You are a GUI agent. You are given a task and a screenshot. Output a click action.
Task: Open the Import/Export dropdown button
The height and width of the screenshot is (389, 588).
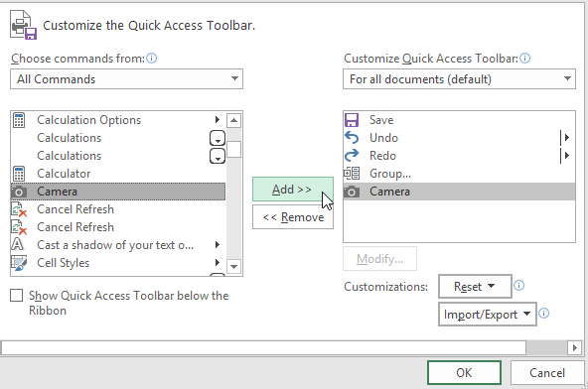coord(487,314)
